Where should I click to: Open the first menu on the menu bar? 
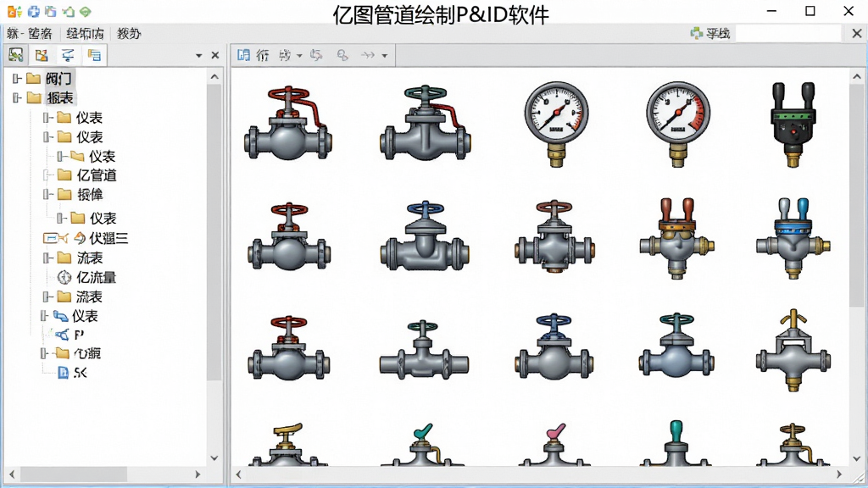[x=30, y=34]
